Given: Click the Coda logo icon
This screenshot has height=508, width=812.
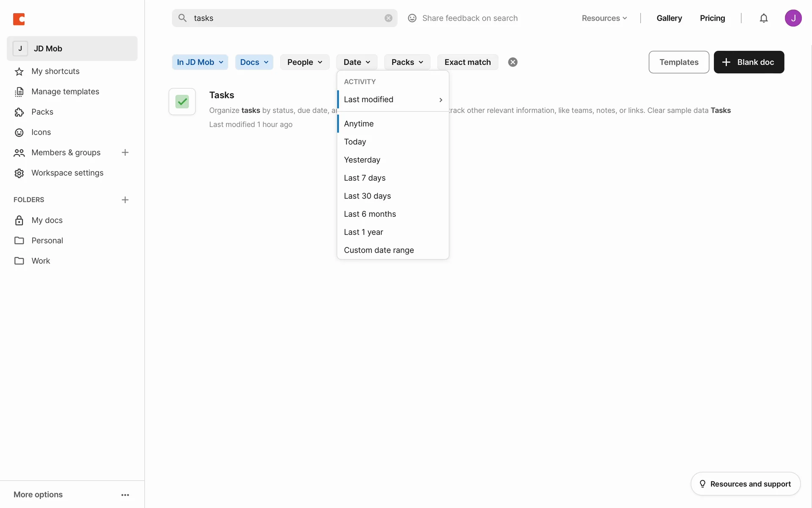Looking at the screenshot, I should [x=19, y=19].
